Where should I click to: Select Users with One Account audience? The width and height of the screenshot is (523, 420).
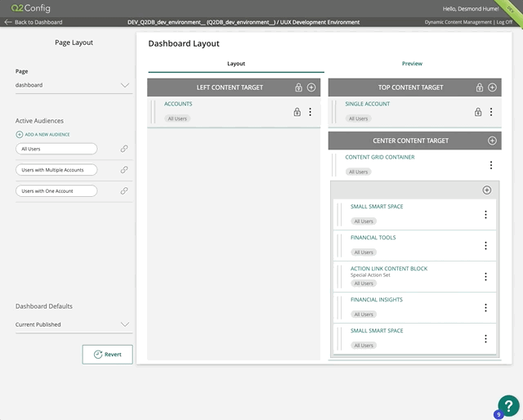click(x=56, y=191)
